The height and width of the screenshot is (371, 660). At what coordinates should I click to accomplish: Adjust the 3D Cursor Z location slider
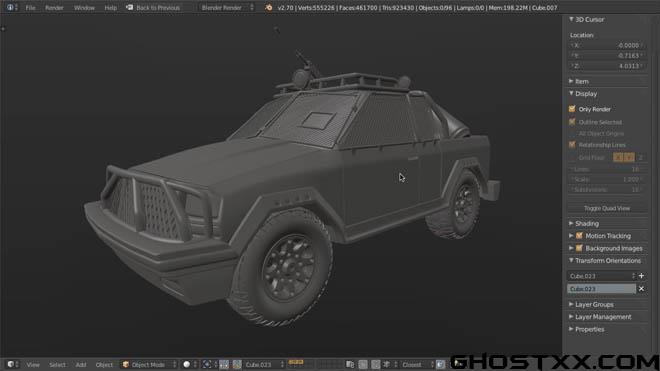pos(607,66)
